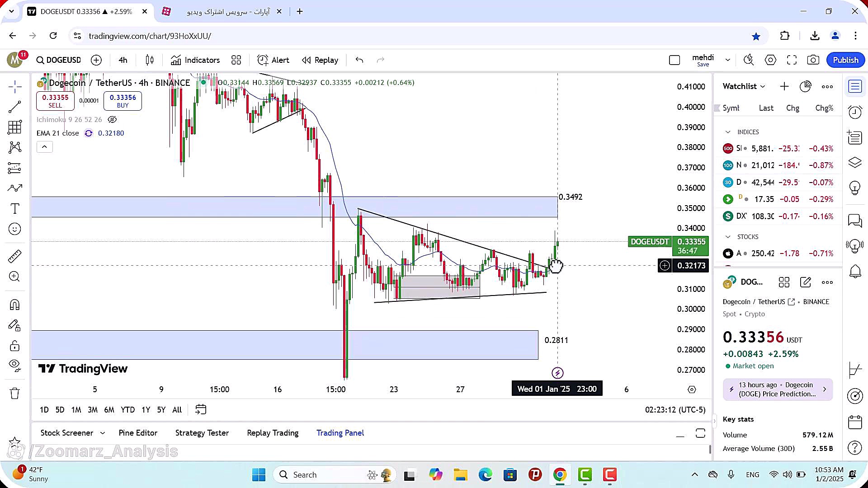Open the alerts clock icon in sidebar

point(855,112)
